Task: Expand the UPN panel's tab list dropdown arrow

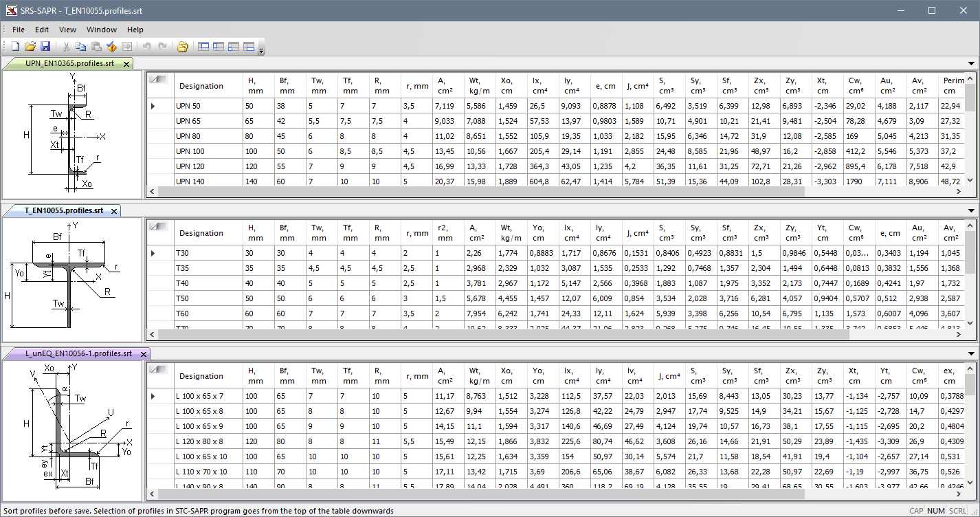Action: (971, 64)
